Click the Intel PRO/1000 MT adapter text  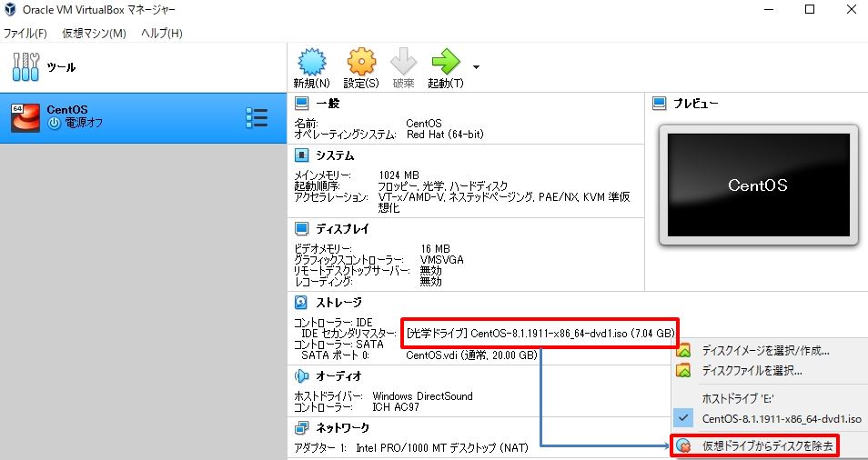[442, 447]
